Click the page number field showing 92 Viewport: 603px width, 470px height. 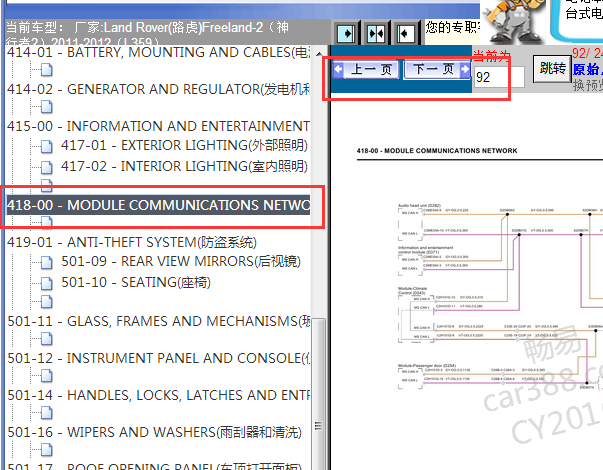(x=499, y=77)
